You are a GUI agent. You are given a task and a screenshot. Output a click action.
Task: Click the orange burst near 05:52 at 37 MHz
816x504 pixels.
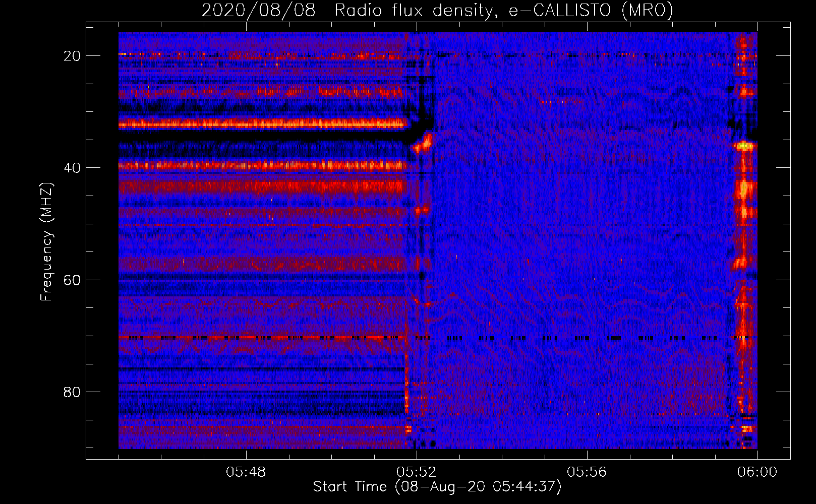tap(423, 143)
